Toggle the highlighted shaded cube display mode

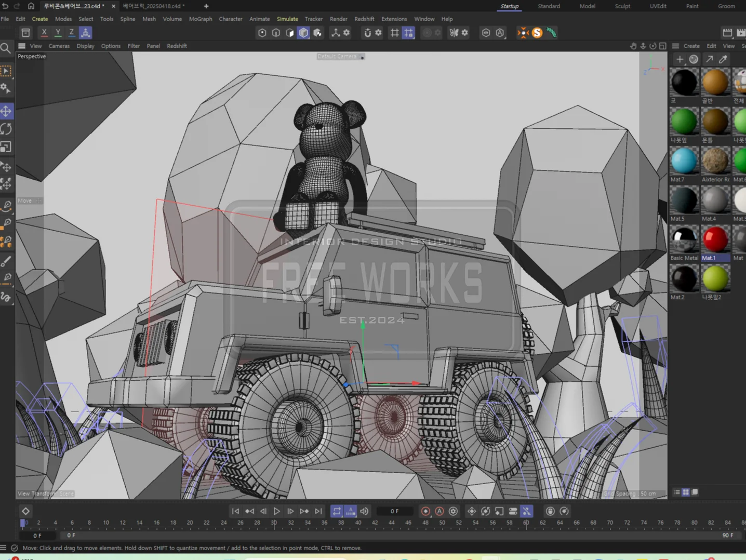pyautogui.click(x=303, y=33)
